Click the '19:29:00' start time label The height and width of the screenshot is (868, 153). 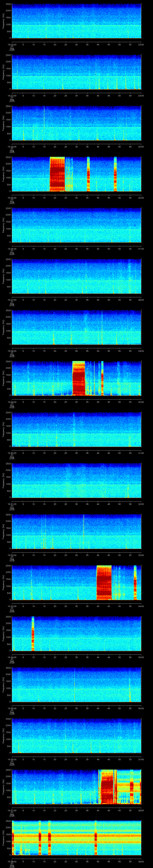(12, 402)
